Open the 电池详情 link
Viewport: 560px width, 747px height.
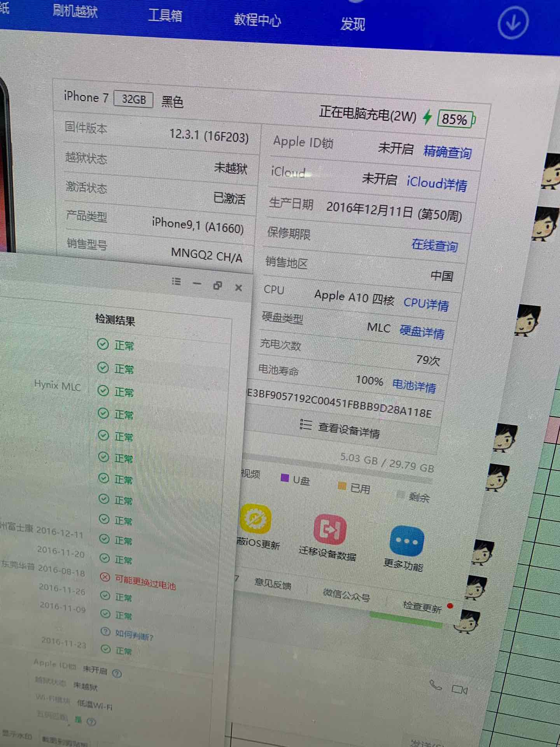[414, 386]
